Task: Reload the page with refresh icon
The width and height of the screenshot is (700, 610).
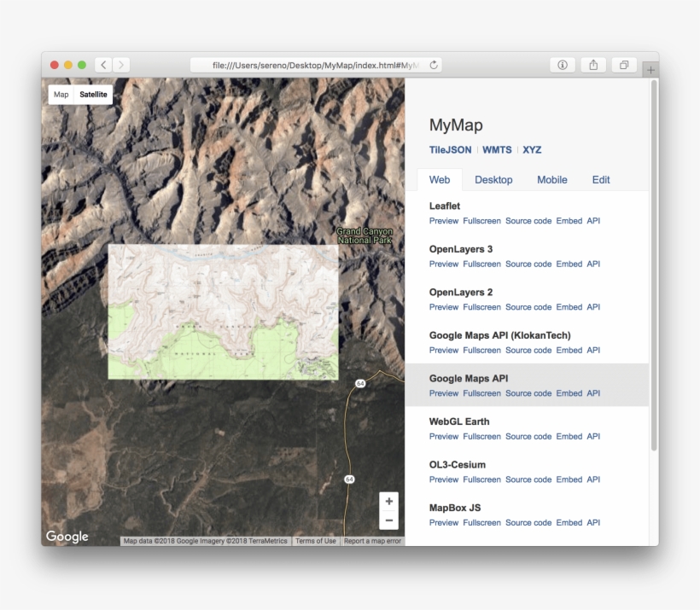Action: (434, 65)
